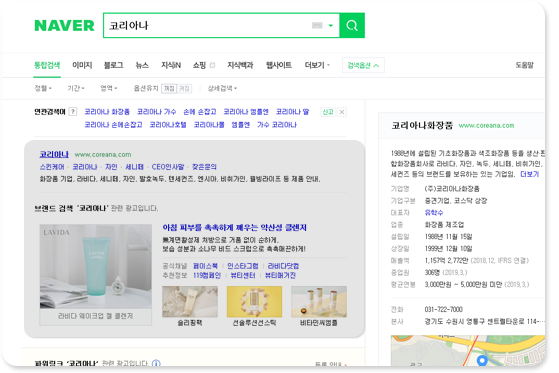Click phone number 031-722-7000
Image resolution: width=559 pixels, height=373 pixels.
443,309
